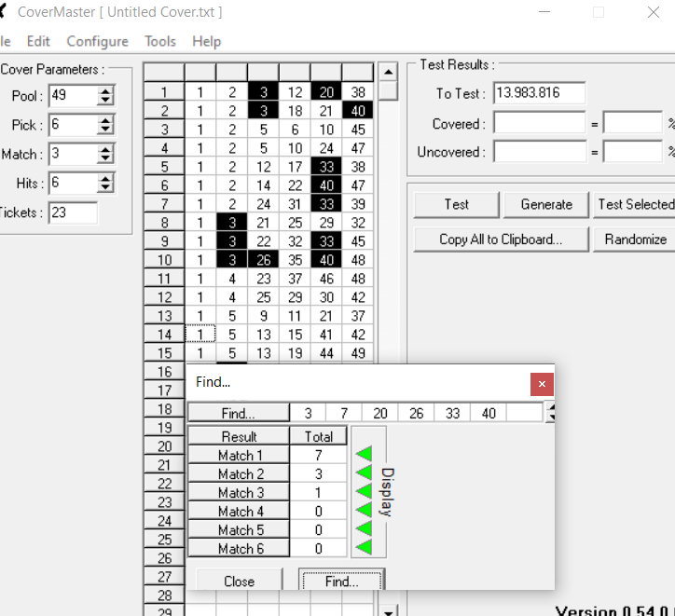Select row header 15 in ticket grid
This screenshot has width=675, height=616.
[x=164, y=353]
